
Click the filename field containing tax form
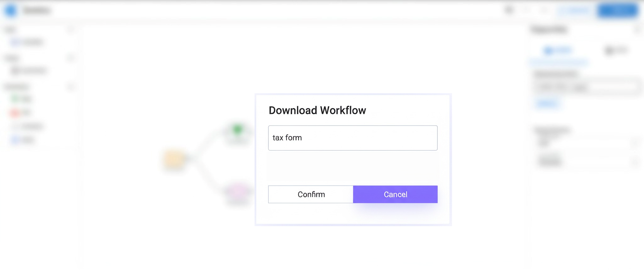(x=353, y=138)
